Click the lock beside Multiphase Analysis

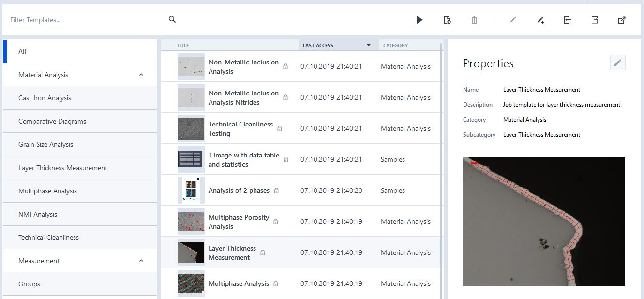(276, 283)
